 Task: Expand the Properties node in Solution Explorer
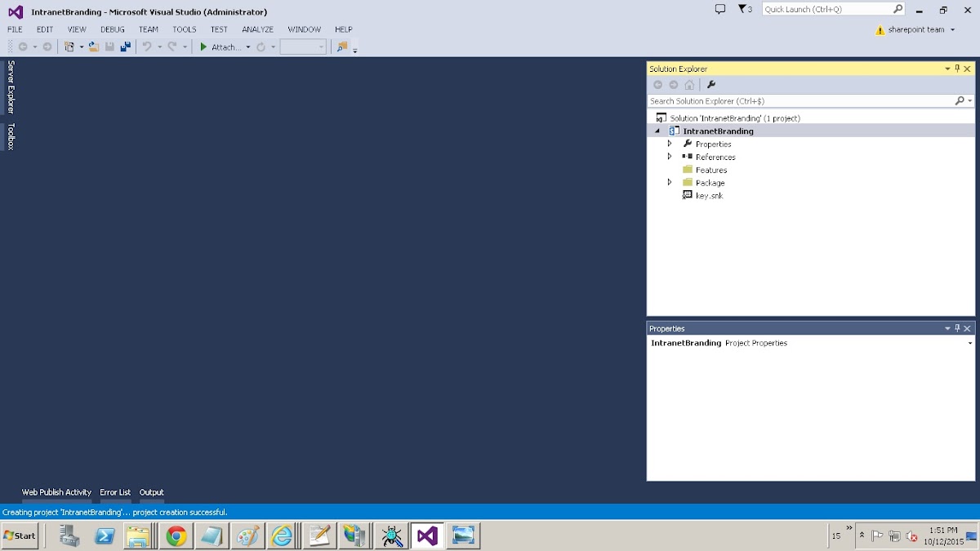[x=670, y=144]
